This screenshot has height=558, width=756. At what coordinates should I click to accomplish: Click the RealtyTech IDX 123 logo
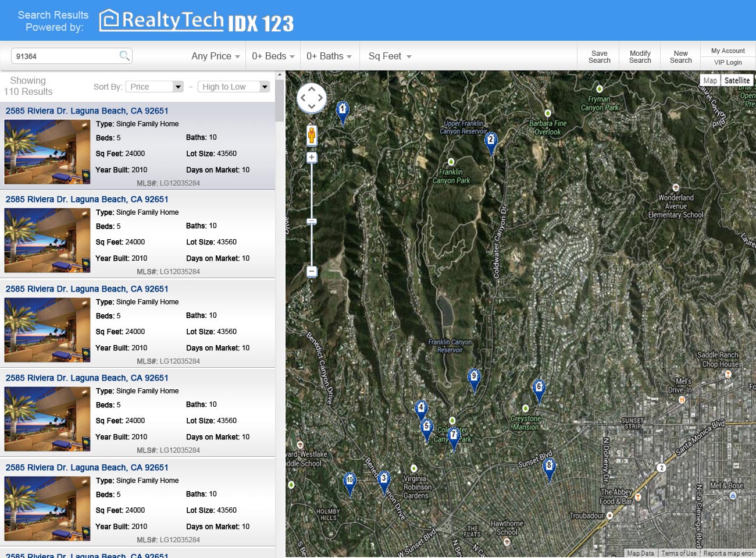(197, 21)
